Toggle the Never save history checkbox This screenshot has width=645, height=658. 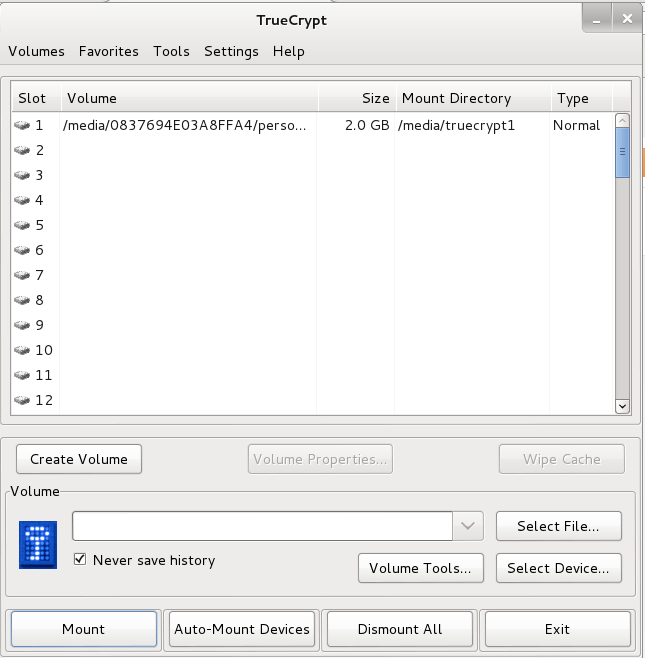coord(80,559)
